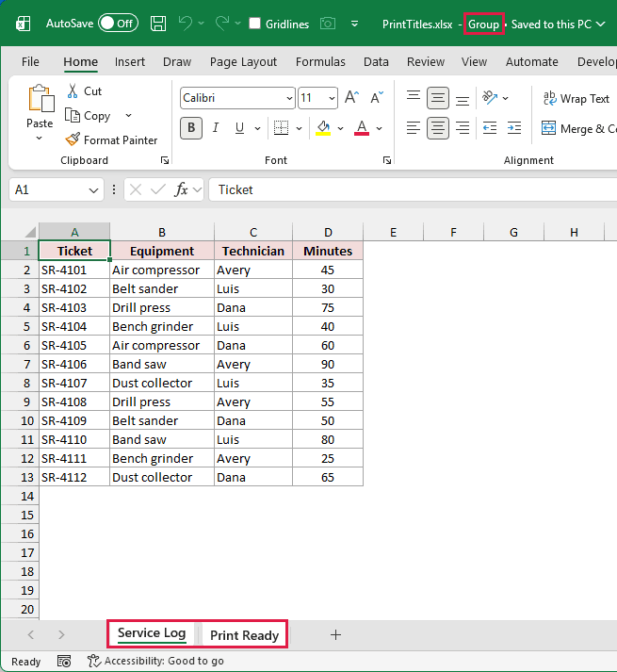617x672 pixels.
Task: Click the Align Left icon
Action: point(414,128)
